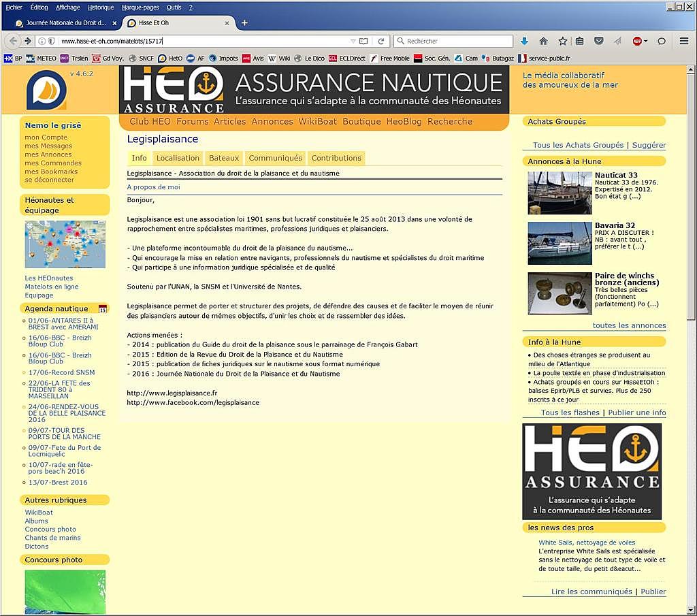Open the downloads arrow in toolbar

pos(524,41)
